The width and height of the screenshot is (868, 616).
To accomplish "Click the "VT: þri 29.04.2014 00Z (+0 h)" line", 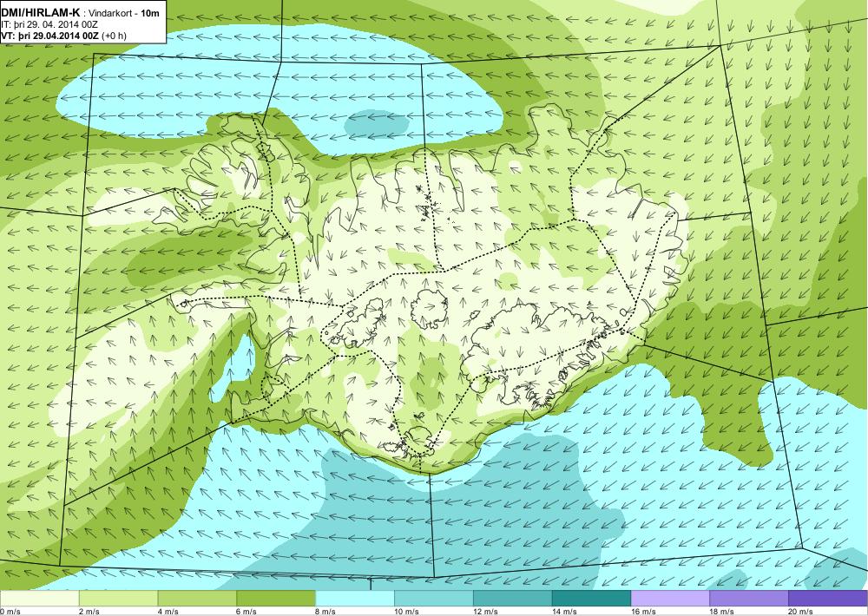I will coord(63,36).
